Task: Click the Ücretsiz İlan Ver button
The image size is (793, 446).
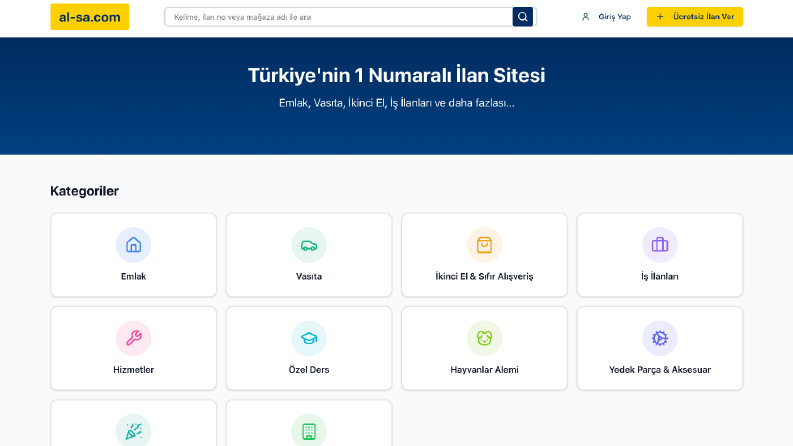Action: 694,17
